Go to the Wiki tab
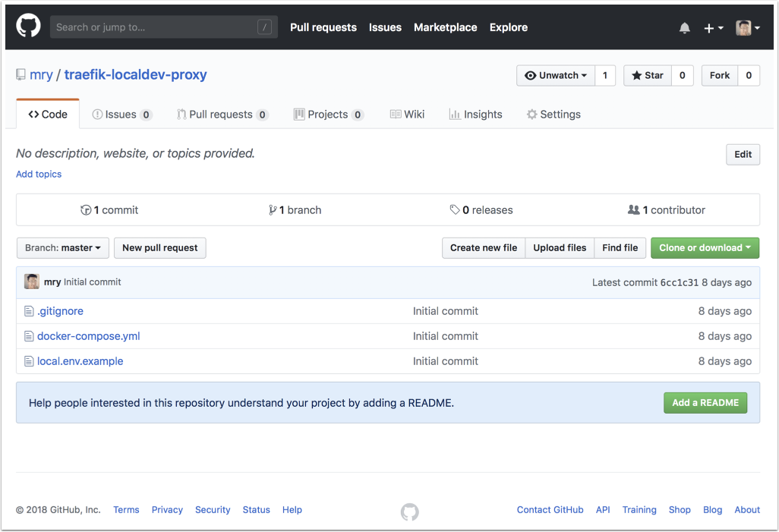Screen dimensions: 779x532 click(407, 115)
